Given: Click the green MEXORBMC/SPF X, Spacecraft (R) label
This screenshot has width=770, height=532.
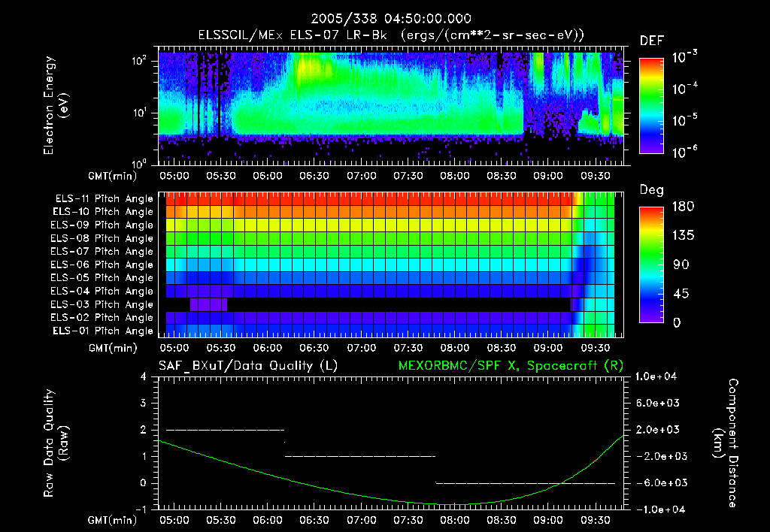Looking at the screenshot, I should point(511,366).
